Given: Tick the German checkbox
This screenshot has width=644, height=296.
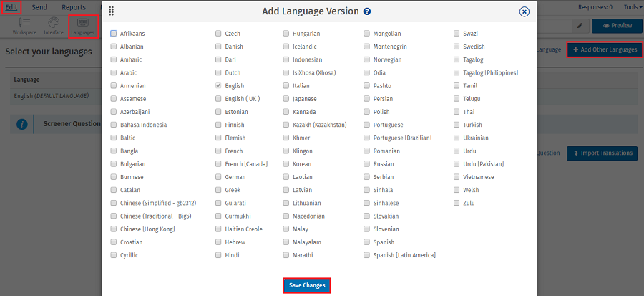Looking at the screenshot, I should [218, 177].
